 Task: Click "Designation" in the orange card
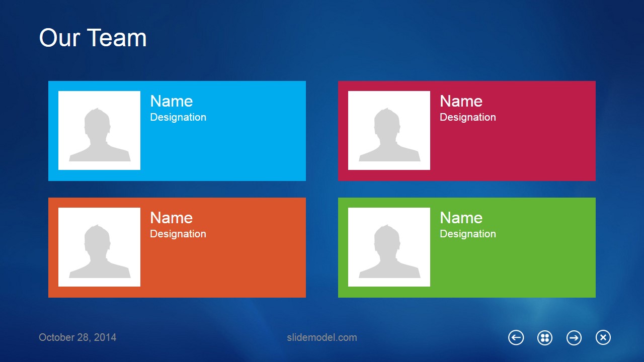178,234
